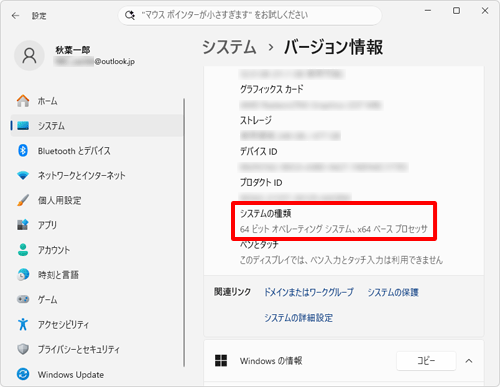The height and width of the screenshot is (387, 500).
Task: Click the accessibility figure icon
Action: tap(23, 324)
